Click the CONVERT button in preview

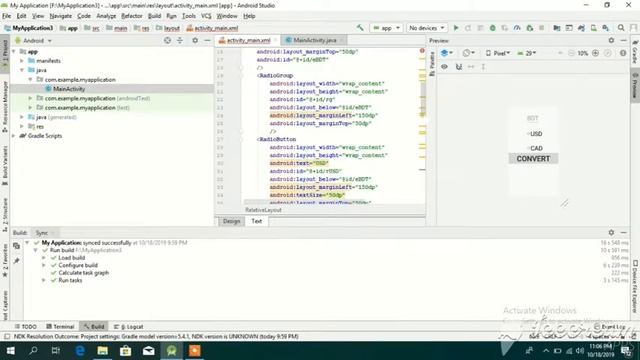pos(533,159)
